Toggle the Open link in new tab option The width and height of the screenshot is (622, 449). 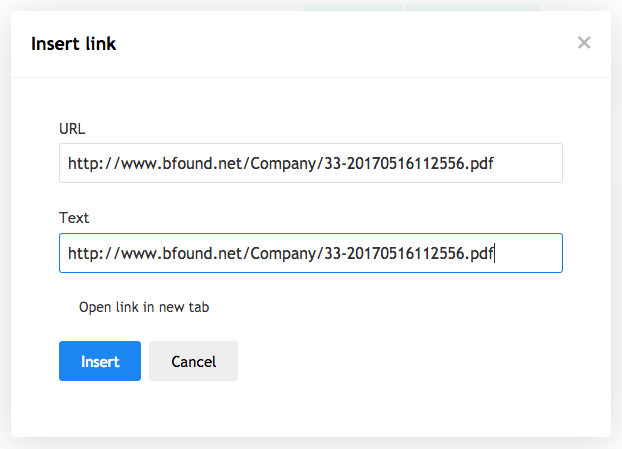144,307
